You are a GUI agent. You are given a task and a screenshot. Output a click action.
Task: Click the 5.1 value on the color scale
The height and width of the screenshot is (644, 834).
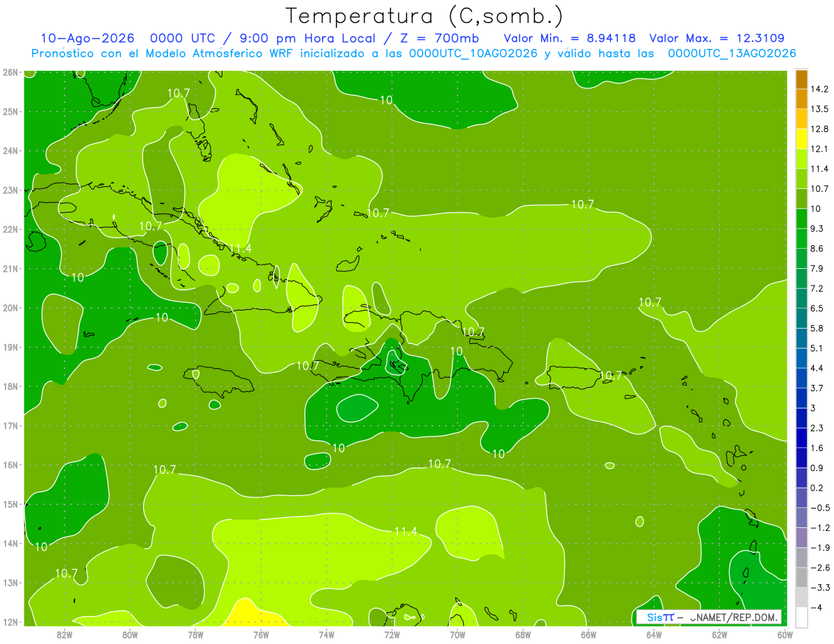tap(818, 348)
